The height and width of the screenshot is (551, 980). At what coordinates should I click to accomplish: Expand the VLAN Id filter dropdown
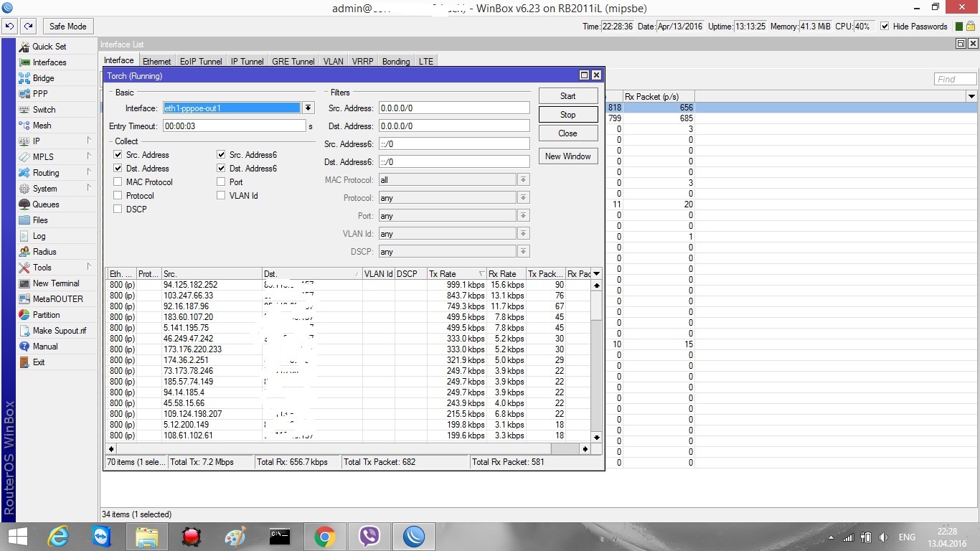pyautogui.click(x=524, y=234)
